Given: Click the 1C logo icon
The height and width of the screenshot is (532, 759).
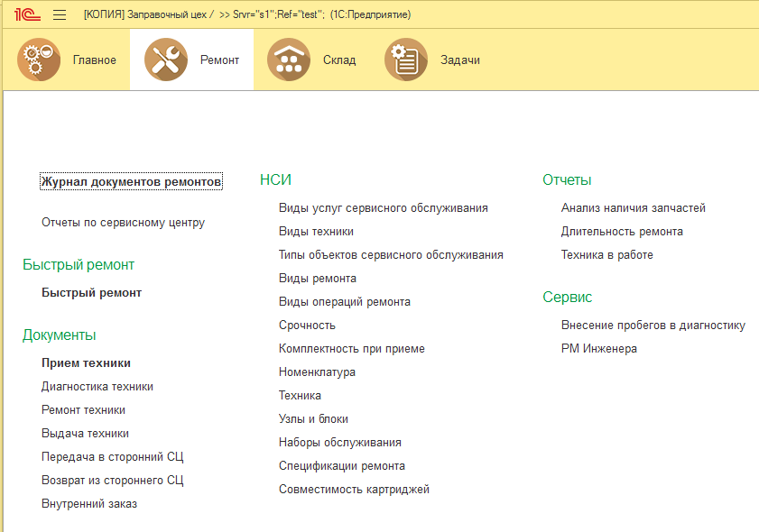Looking at the screenshot, I should [x=27, y=14].
